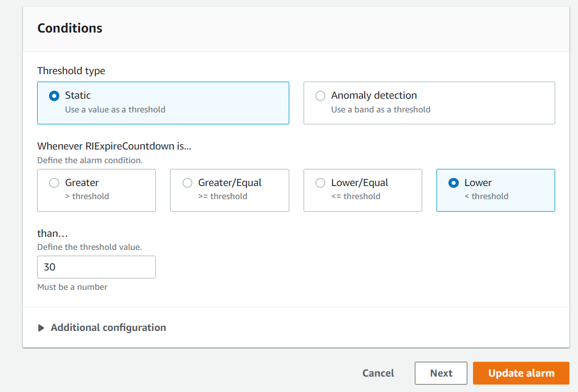Image resolution: width=578 pixels, height=392 pixels.
Task: Click the Additional configuration section header
Action: (108, 327)
